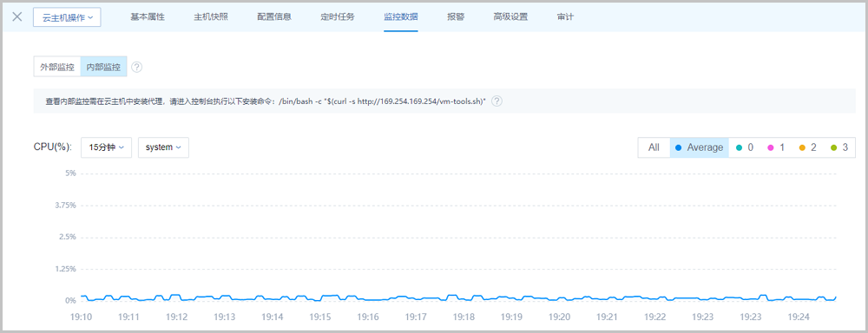Open the 定时任务 tab
Screen dimensions: 868x333
337,16
